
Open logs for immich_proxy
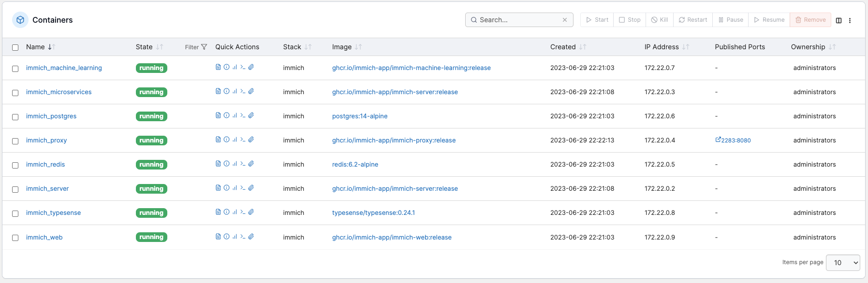click(218, 140)
